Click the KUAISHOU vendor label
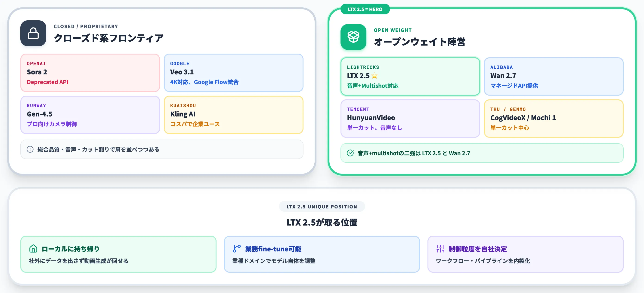644x293 pixels. point(183,106)
